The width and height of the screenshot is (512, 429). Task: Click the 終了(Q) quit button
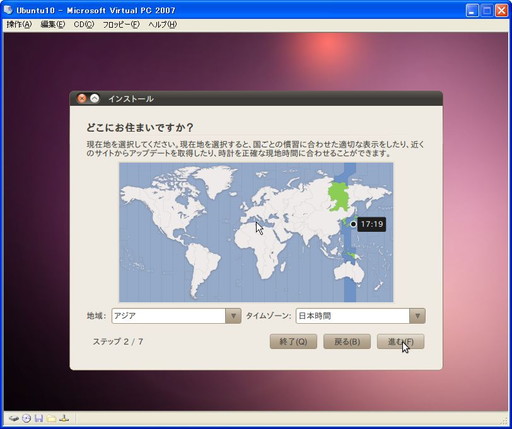click(293, 342)
